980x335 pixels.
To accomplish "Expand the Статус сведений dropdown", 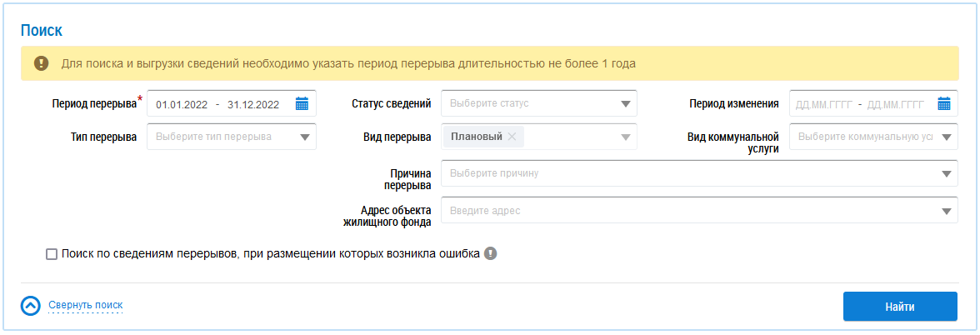I will click(x=625, y=104).
